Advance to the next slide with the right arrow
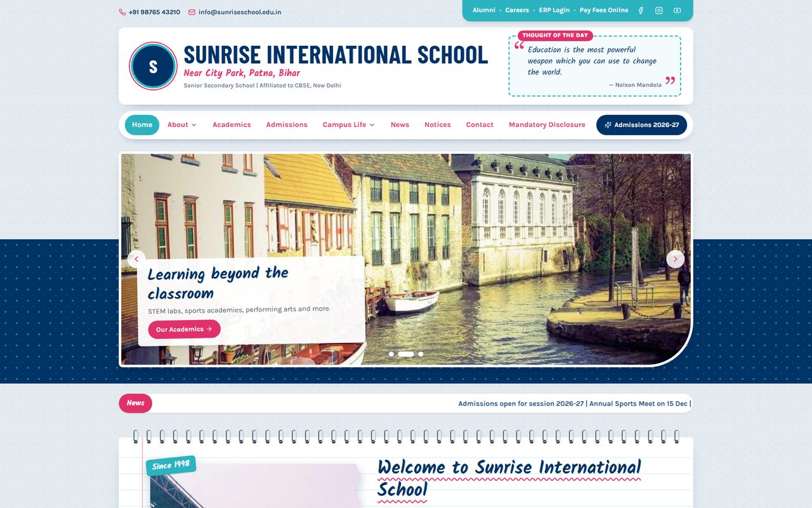This screenshot has width=812, height=508. [x=675, y=259]
